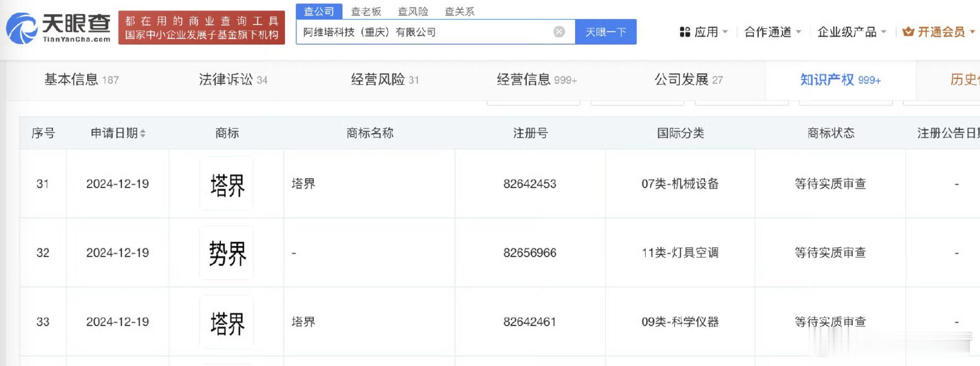Open the apps grid icon
This screenshot has height=366, width=980.
[x=685, y=32]
